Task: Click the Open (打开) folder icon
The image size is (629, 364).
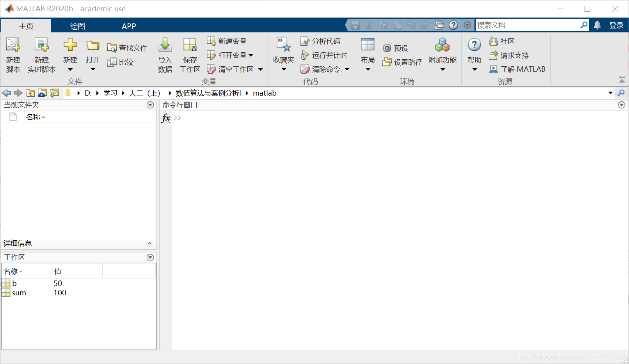Action: pos(93,46)
